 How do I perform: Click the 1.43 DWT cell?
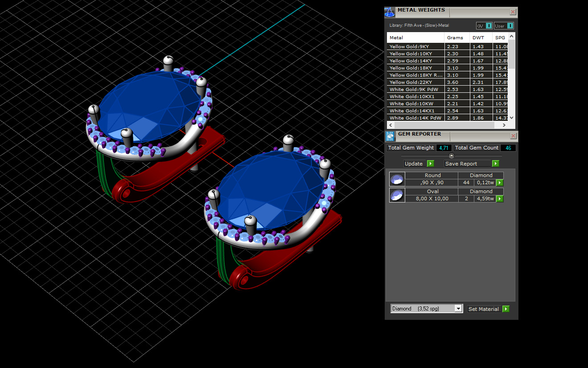(x=481, y=46)
